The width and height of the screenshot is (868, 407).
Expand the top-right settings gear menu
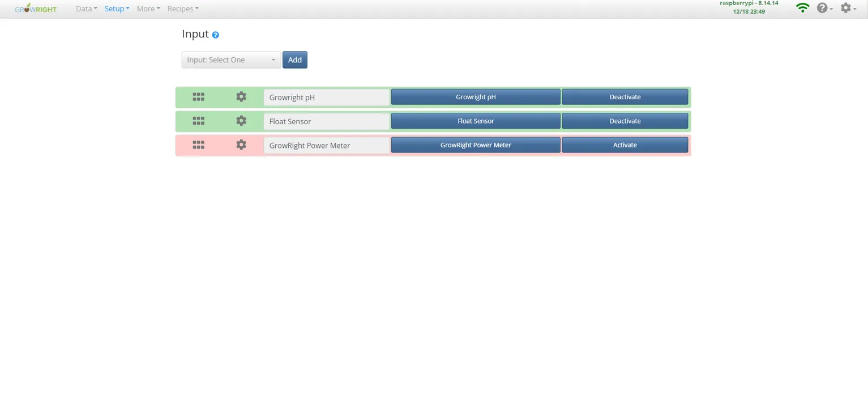848,9
